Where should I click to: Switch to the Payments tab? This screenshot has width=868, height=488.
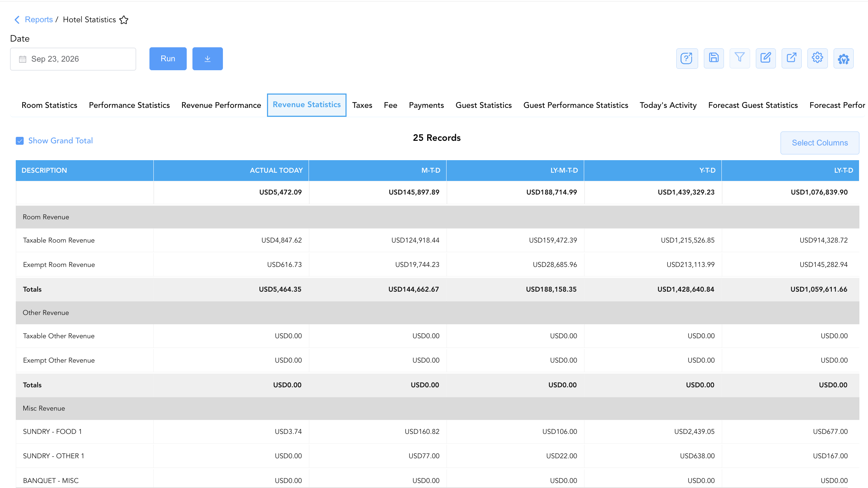[426, 105]
